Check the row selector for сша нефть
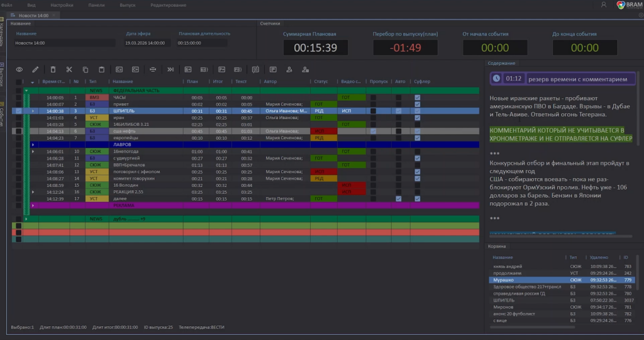 tap(18, 131)
